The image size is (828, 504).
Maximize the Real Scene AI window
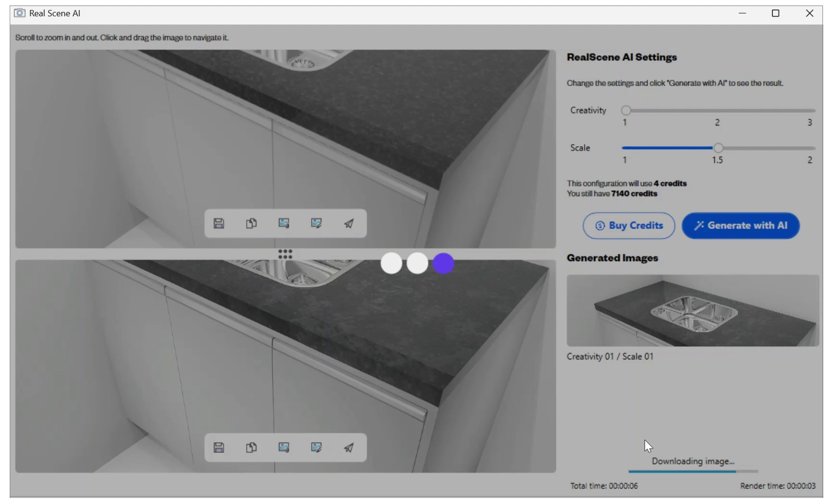click(776, 13)
